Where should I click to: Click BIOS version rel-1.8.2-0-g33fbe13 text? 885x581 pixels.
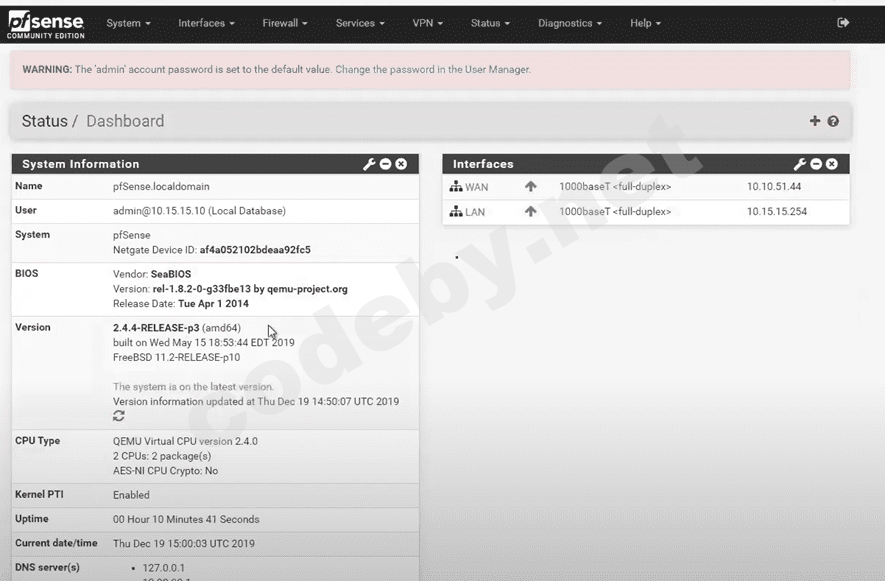coord(250,289)
